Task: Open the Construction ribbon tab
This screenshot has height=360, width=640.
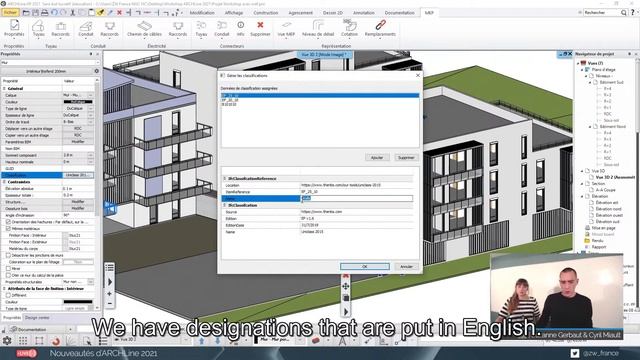Action: (266, 13)
